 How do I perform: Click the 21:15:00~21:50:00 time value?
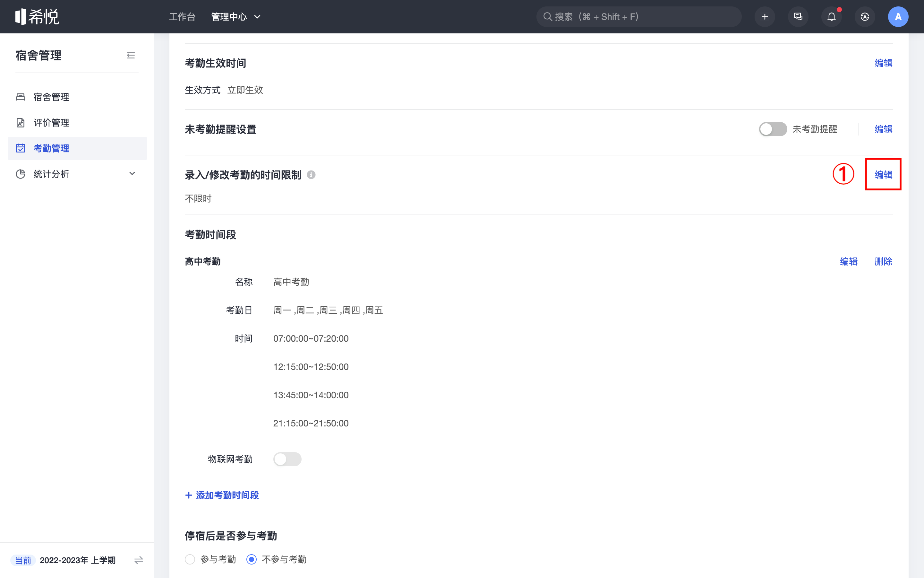pyautogui.click(x=311, y=423)
